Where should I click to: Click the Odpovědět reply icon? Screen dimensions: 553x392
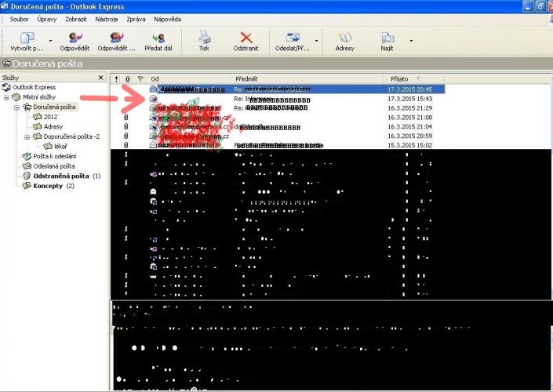coord(75,38)
